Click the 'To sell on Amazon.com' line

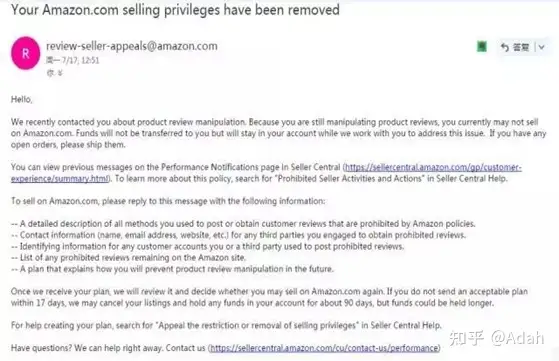pyautogui.click(x=168, y=201)
